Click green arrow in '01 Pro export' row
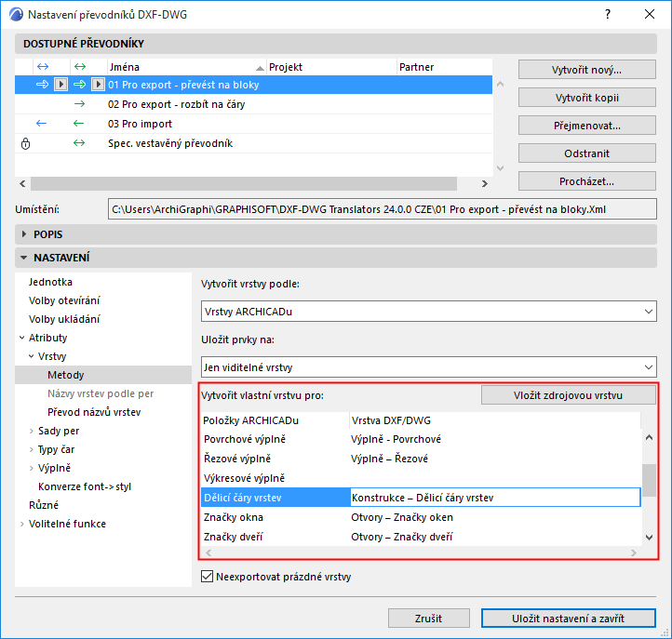 [80, 85]
